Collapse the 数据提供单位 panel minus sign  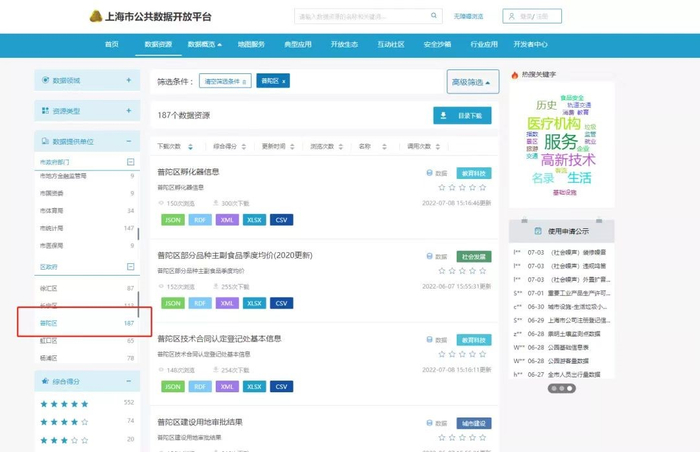point(129,141)
